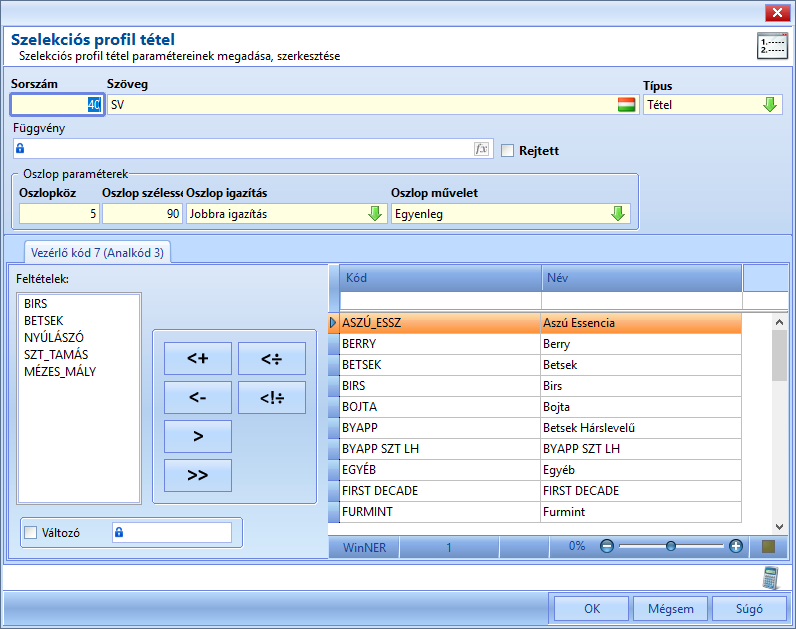Expand the Oszlop igazítás dropdown
The width and height of the screenshot is (796, 629).
pyautogui.click(x=375, y=214)
